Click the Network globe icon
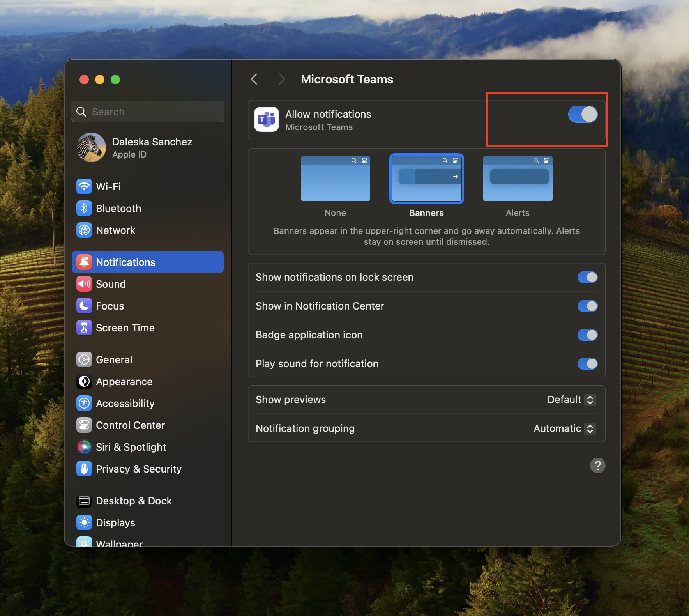689x616 pixels. coord(84,230)
